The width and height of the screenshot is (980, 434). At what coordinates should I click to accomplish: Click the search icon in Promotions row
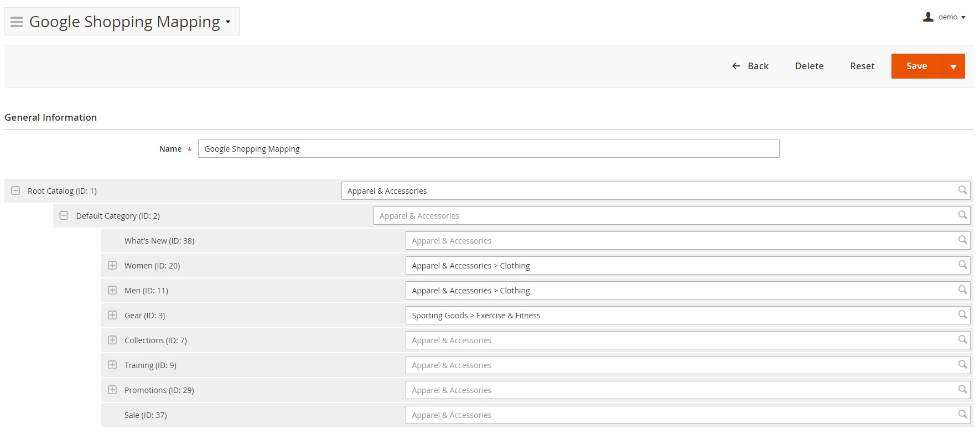[962, 390]
